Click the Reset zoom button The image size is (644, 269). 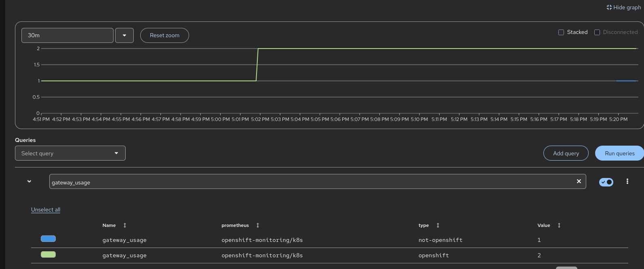[164, 36]
